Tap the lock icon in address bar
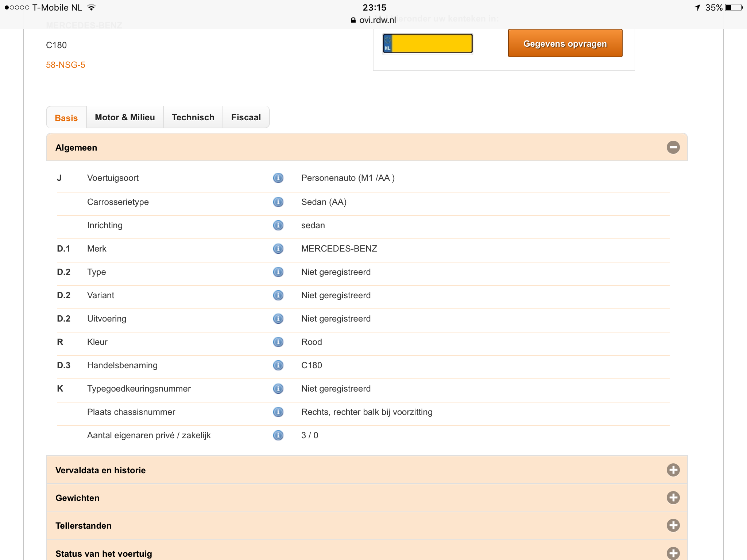The height and width of the screenshot is (560, 747). pyautogui.click(x=353, y=20)
